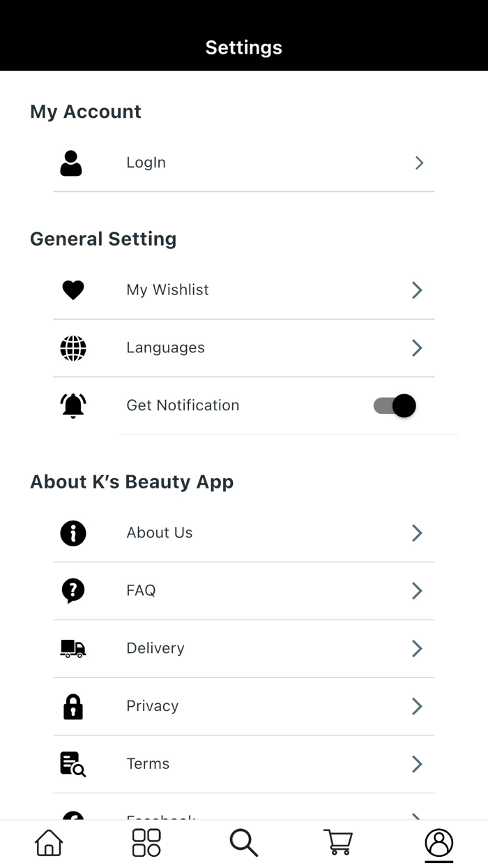Tap the globe icon for Languages
The width and height of the screenshot is (488, 868).
click(x=73, y=348)
